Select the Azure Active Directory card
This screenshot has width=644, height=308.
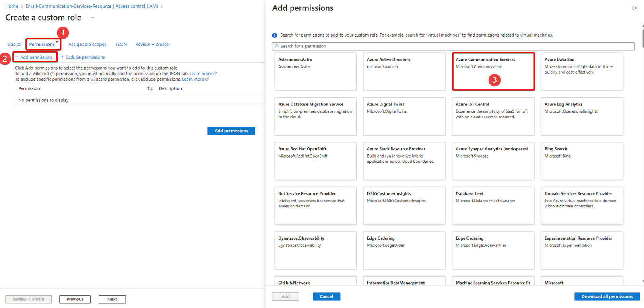(x=404, y=72)
